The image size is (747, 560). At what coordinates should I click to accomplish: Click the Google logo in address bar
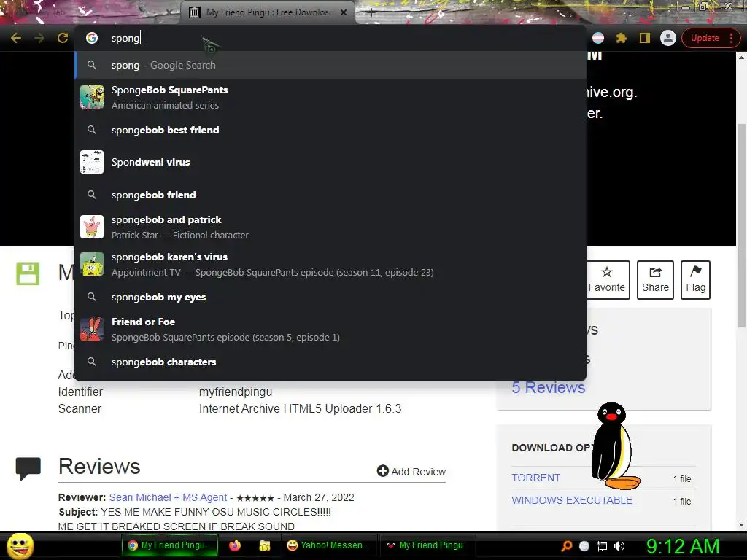[92, 38]
